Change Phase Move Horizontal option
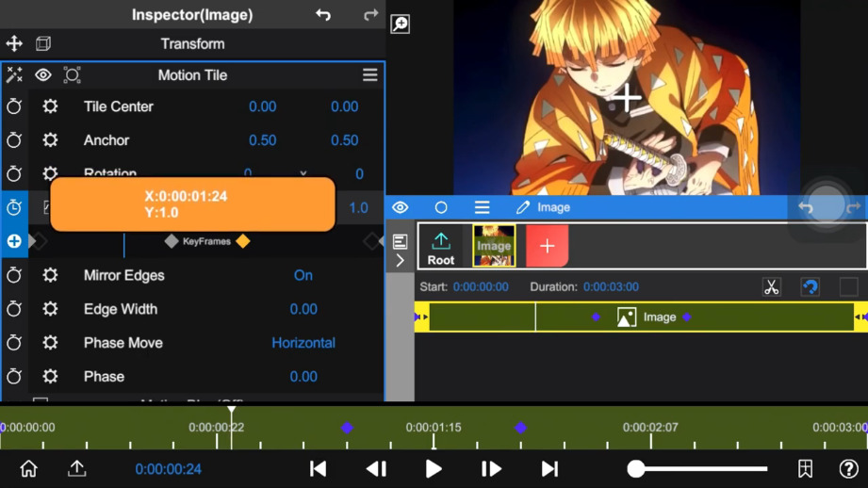868x488 pixels. click(303, 343)
